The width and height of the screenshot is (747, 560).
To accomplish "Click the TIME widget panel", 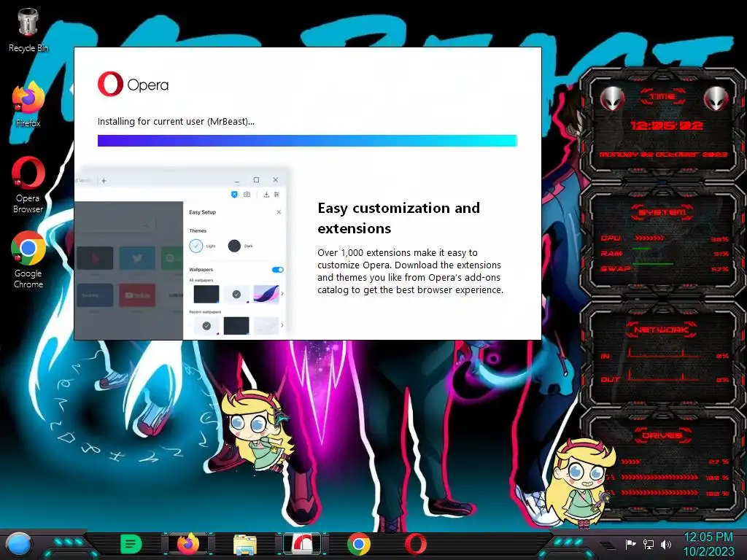I will pos(662,125).
